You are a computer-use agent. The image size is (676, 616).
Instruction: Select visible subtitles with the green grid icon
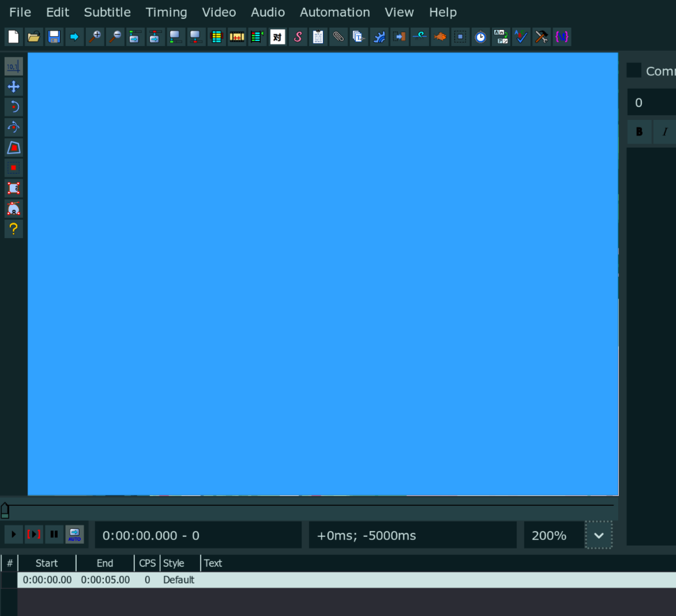coord(216,37)
